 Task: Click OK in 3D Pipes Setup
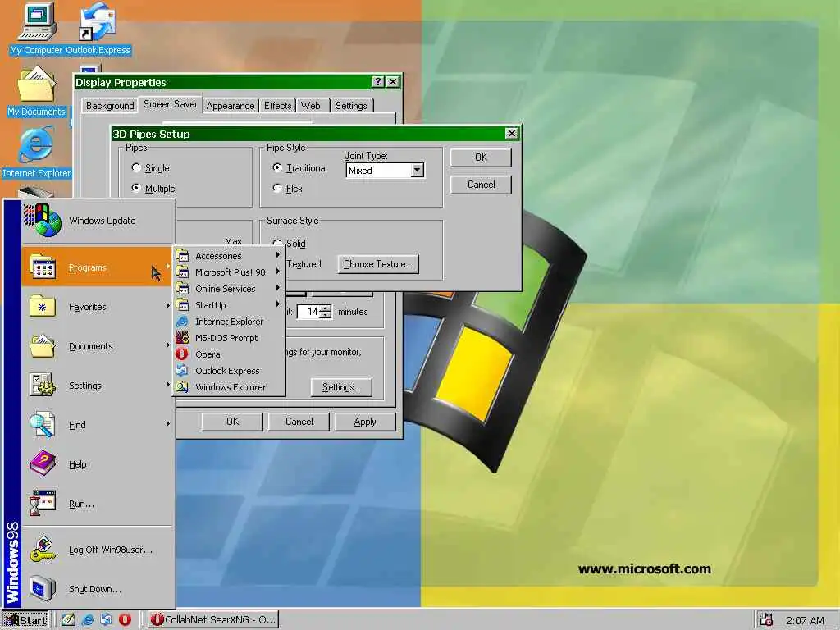pos(481,157)
